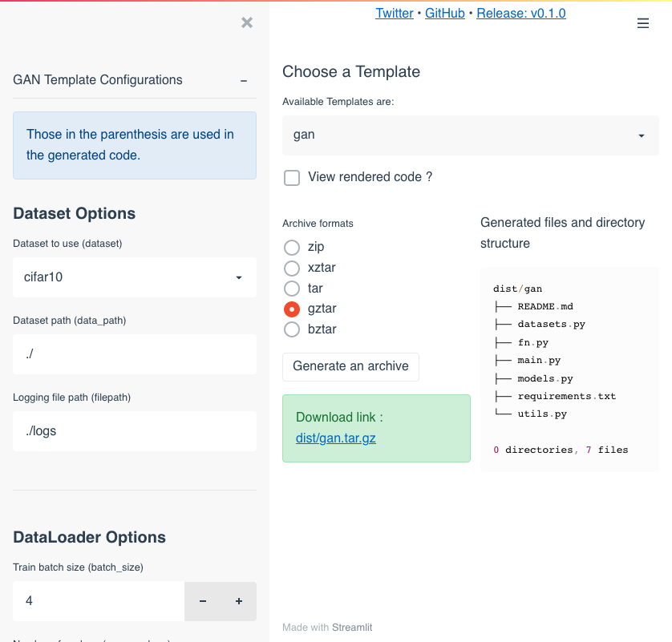Image resolution: width=672 pixels, height=642 pixels.
Task: Click the 'Train batch size (batch_size)' label
Action: pyautogui.click(x=78, y=567)
